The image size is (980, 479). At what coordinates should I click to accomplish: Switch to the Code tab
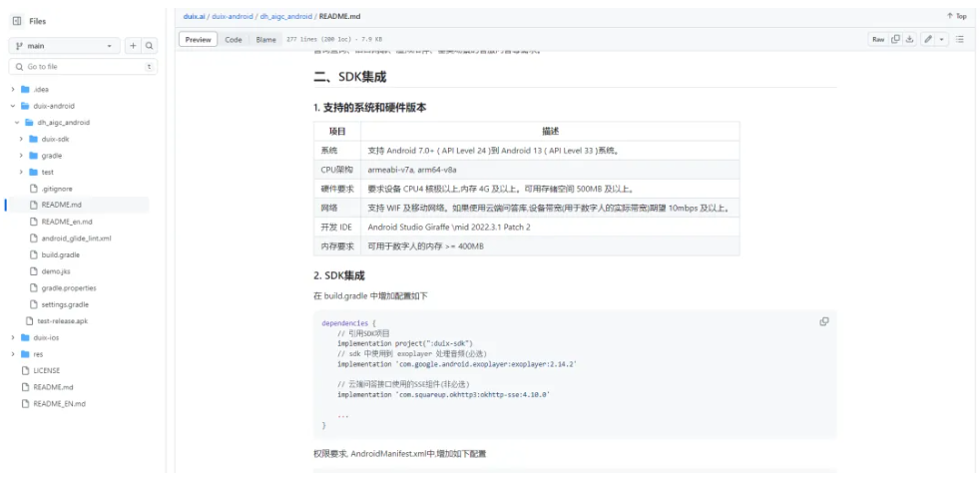(x=234, y=39)
